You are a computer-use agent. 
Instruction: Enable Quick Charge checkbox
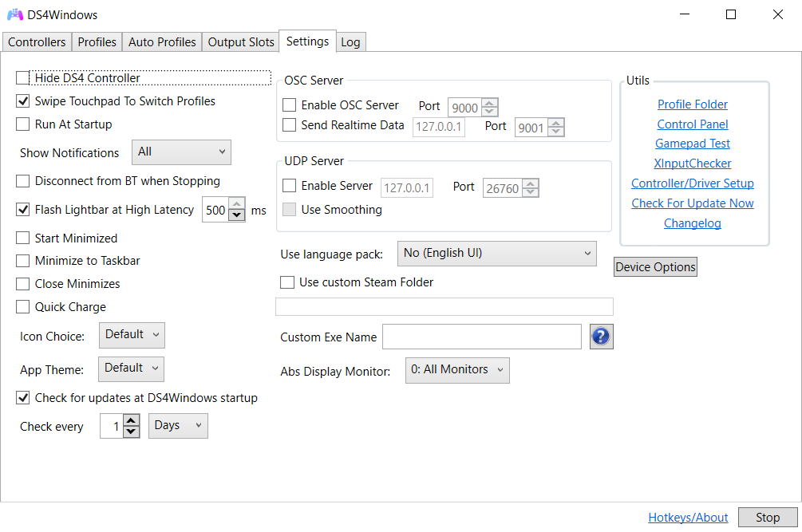click(22, 306)
